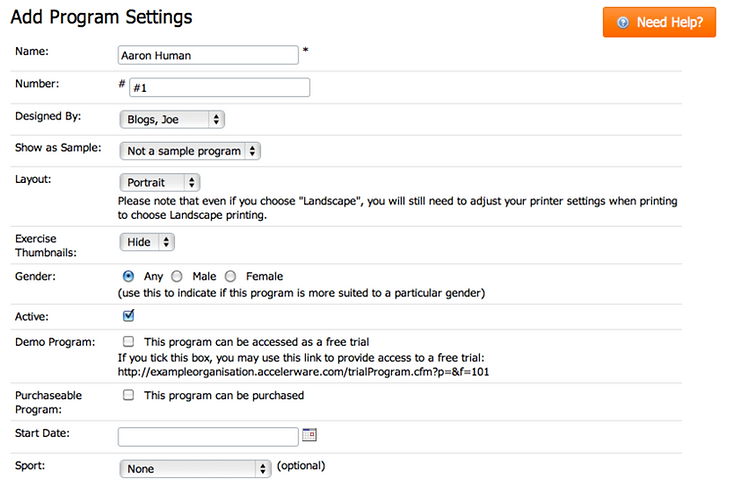Tick the program can be purchased checkbox
Screen dimensions: 740x484
(128, 395)
